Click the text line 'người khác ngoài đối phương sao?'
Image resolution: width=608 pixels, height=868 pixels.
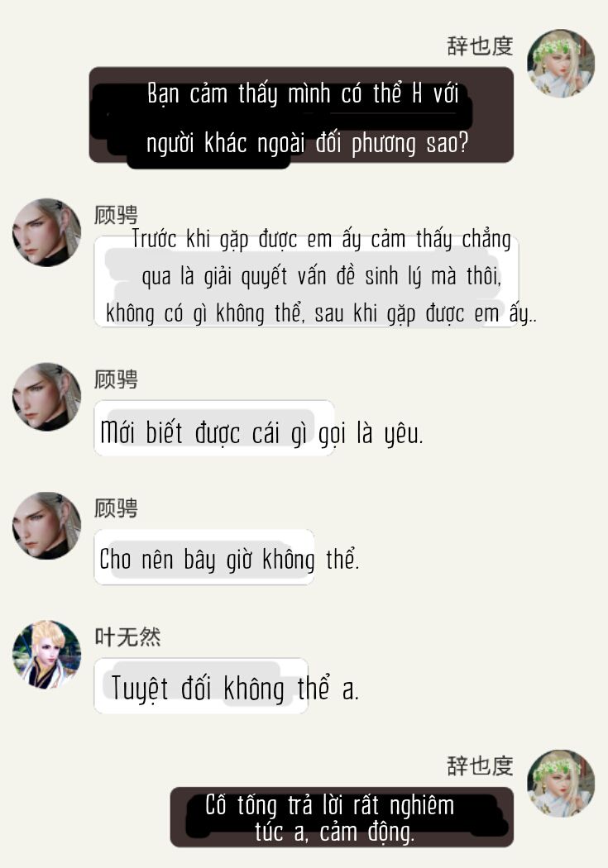click(308, 143)
